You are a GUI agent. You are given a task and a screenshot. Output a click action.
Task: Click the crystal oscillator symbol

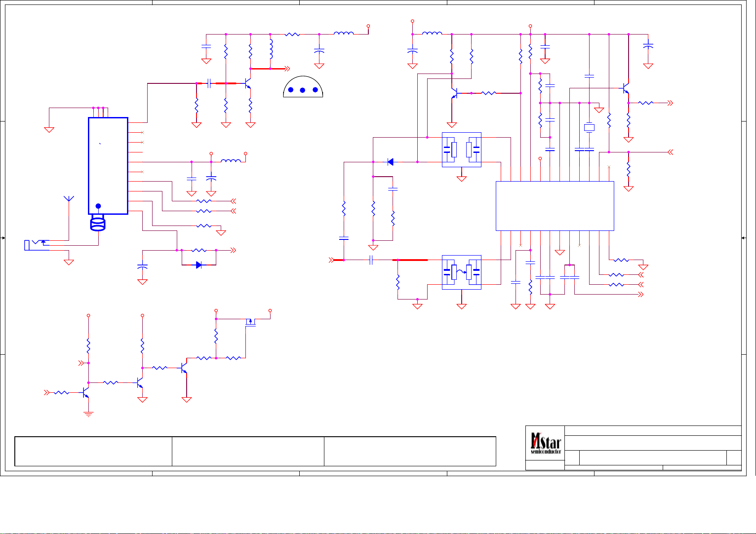click(589, 127)
